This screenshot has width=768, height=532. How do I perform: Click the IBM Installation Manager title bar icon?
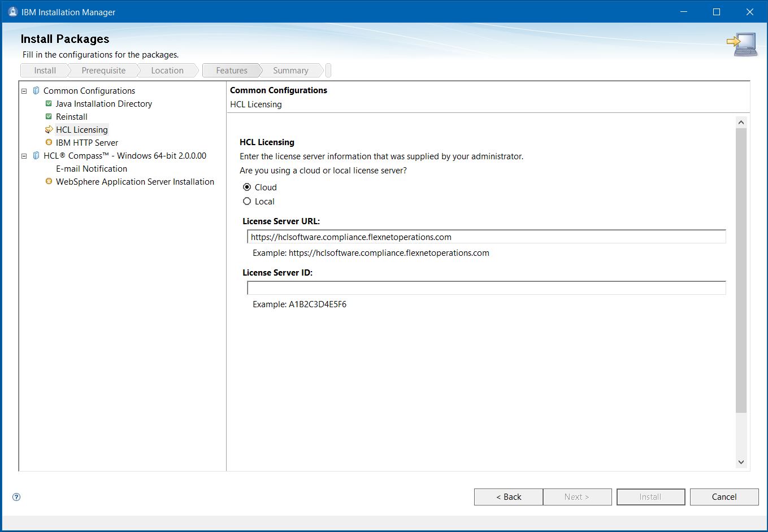click(12, 12)
